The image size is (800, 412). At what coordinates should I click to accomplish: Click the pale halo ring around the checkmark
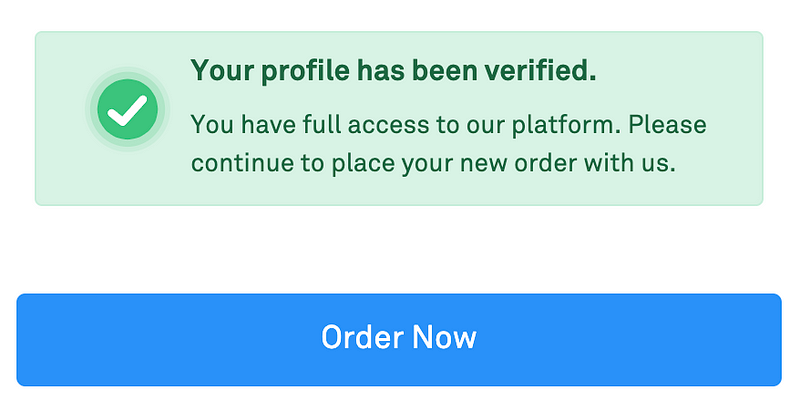(x=128, y=109)
